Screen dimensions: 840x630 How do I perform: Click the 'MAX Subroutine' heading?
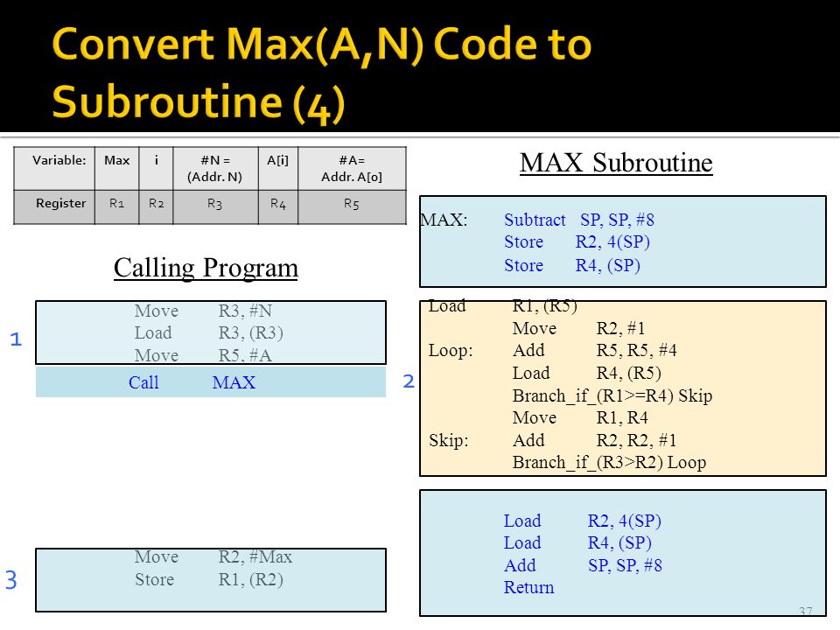[x=616, y=163]
